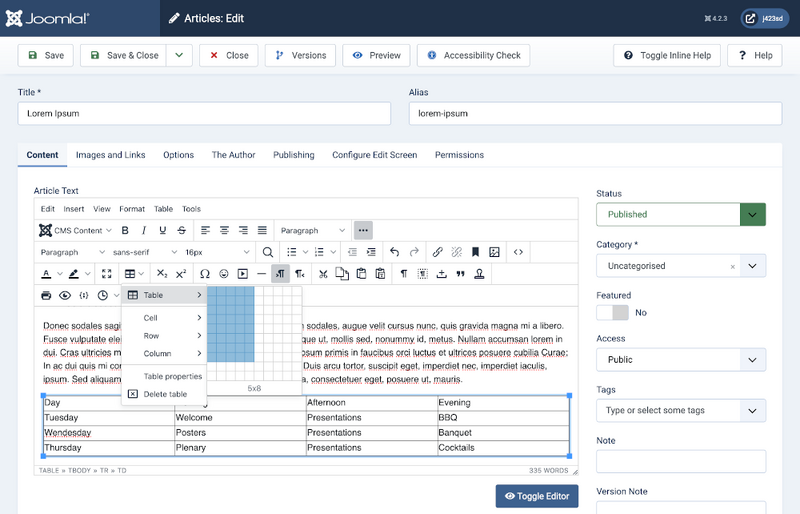Click the Versions button
The image size is (800, 514).
(x=300, y=55)
